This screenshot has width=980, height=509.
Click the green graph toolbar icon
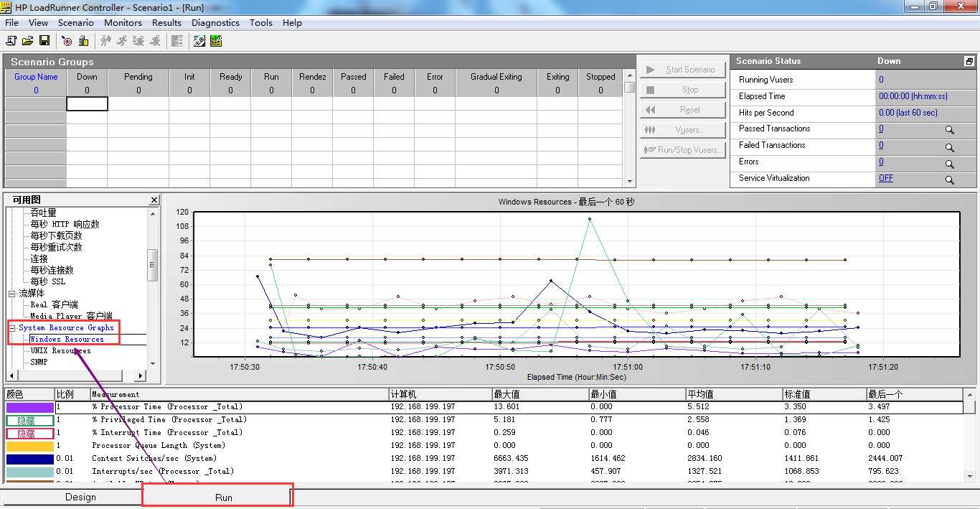(215, 41)
